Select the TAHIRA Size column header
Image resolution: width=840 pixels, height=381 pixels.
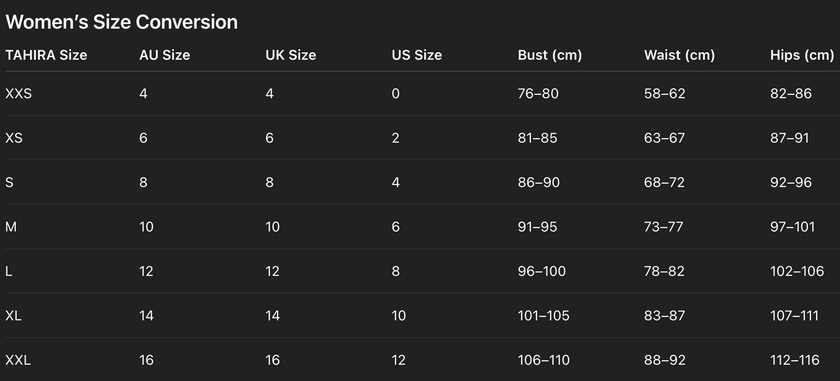[x=46, y=55]
